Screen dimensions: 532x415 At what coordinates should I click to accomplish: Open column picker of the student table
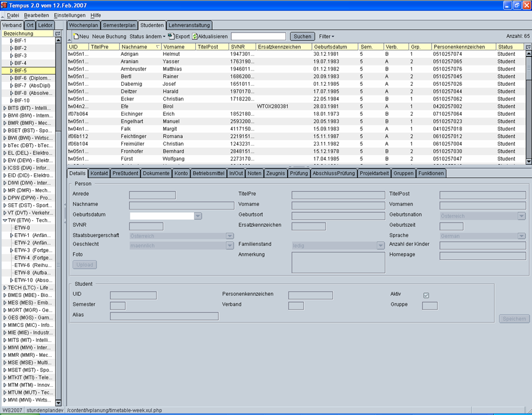pyautogui.click(x=529, y=47)
